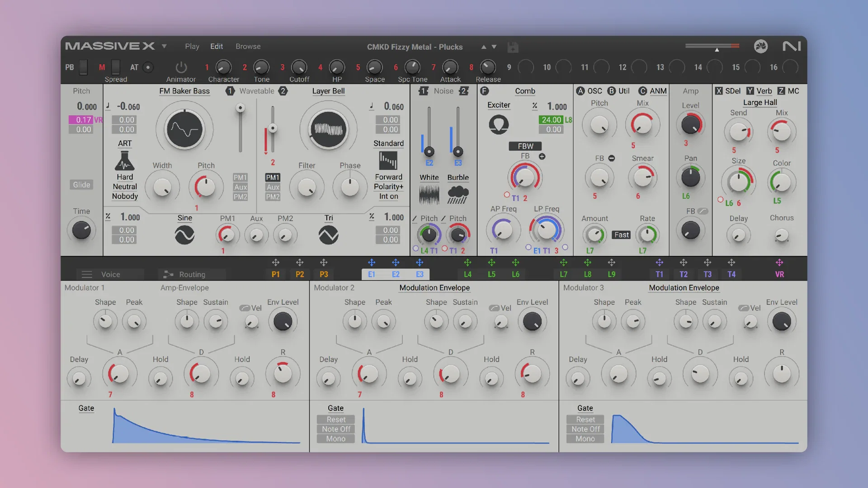
Task: Click the Routing arrows icon
Action: [x=168, y=274]
